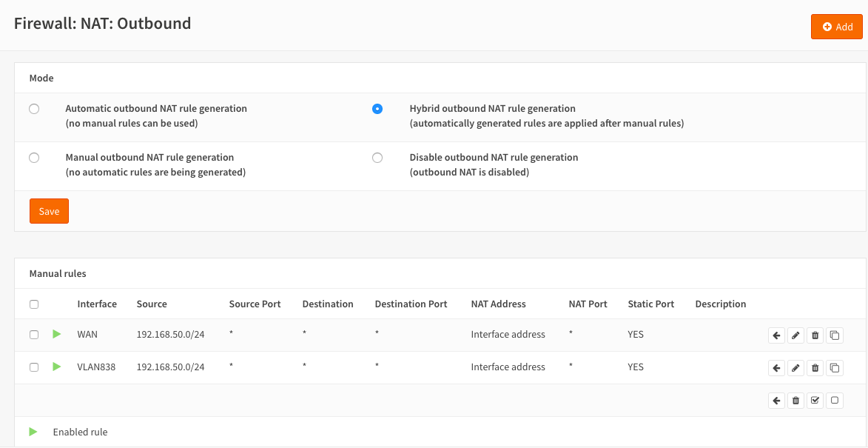Delete the WAN rule via trash icon
Screen dimensions: 868x448
815,335
